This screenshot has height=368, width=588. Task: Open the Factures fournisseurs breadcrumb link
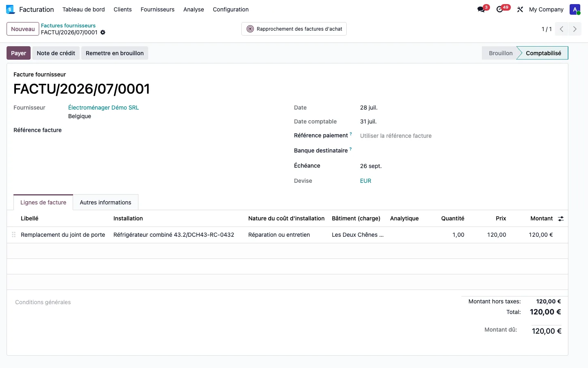(x=68, y=25)
